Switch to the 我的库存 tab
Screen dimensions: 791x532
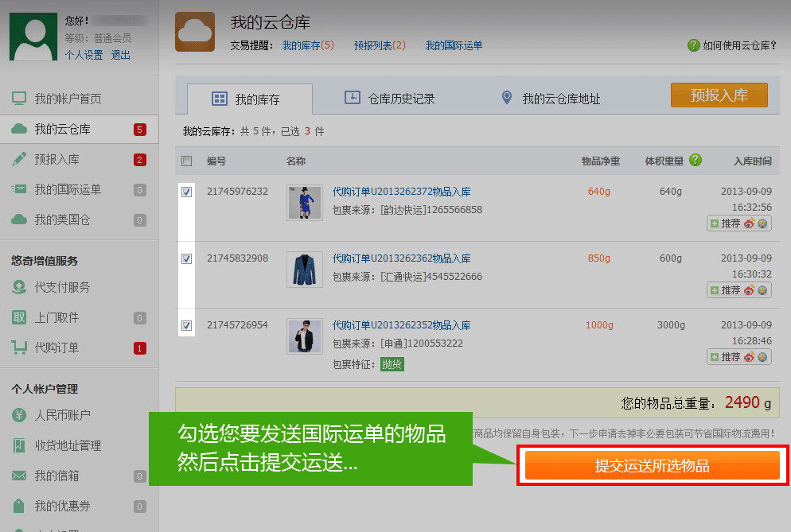point(250,99)
